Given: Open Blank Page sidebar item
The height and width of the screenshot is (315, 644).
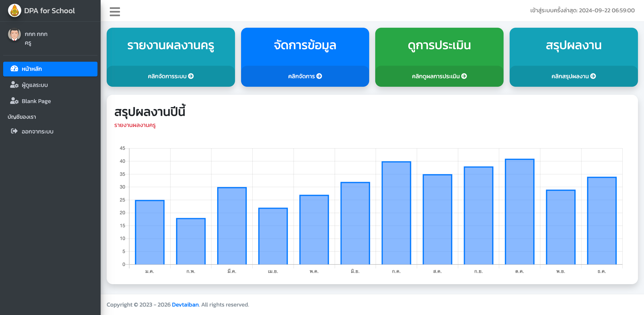Looking at the screenshot, I should (36, 101).
